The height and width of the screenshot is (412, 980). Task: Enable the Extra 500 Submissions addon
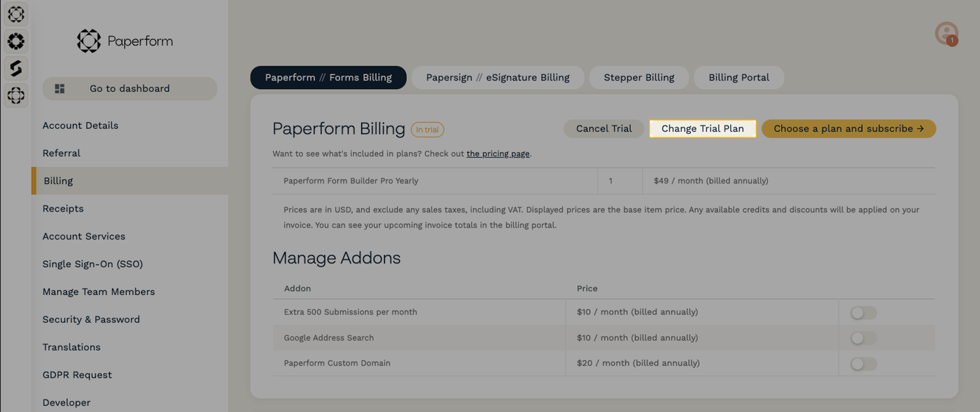(x=863, y=313)
